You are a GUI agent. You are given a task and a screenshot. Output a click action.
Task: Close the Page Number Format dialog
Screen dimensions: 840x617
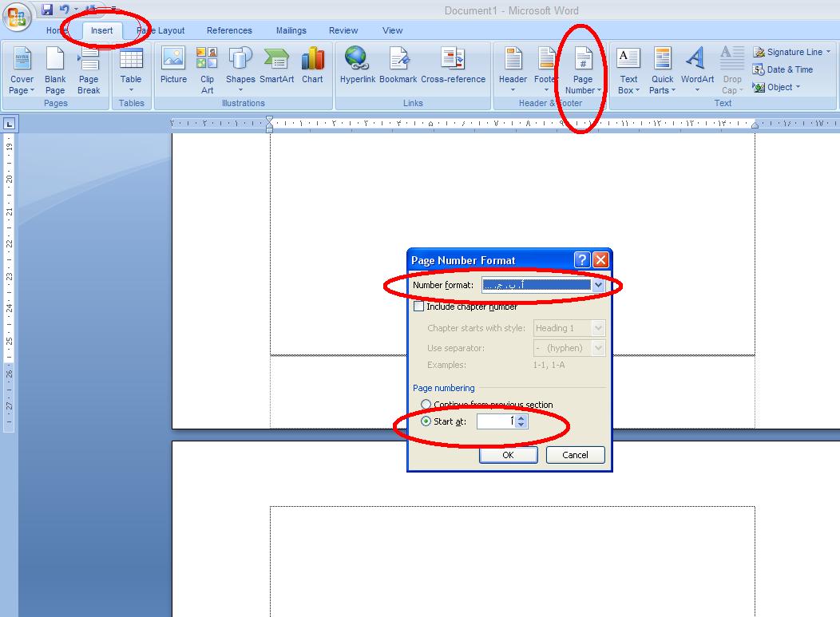tap(601, 260)
